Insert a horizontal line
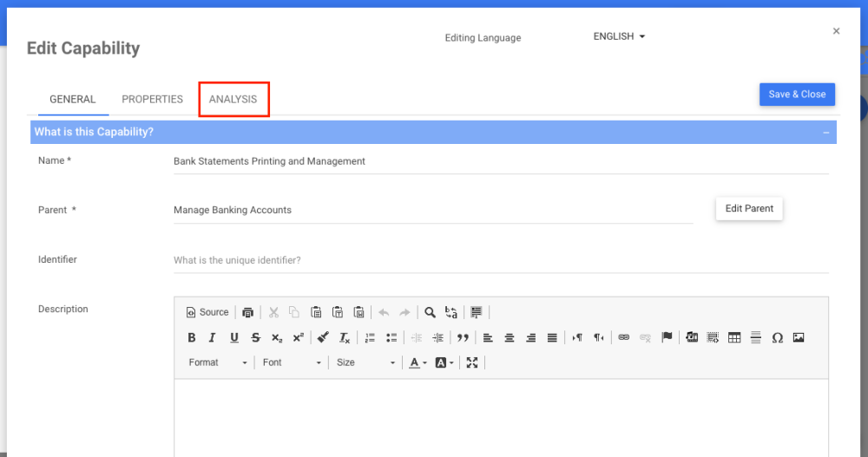This screenshot has width=868, height=457. tap(756, 337)
